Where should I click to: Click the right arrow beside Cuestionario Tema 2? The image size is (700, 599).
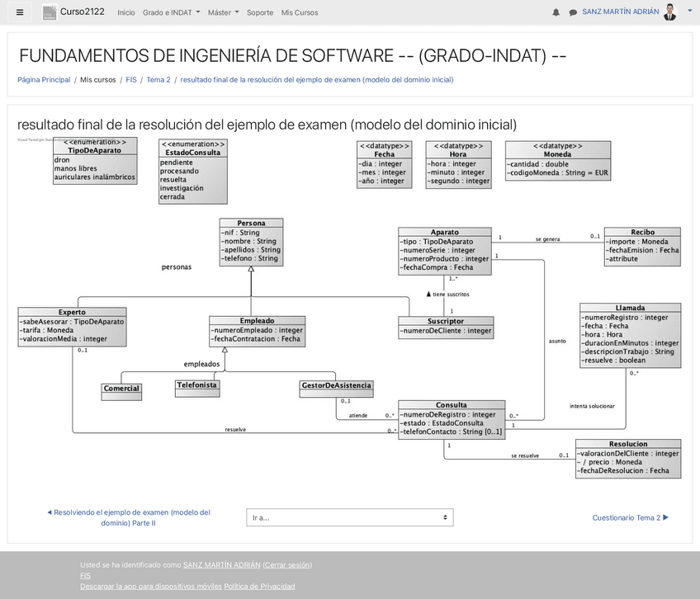click(665, 517)
